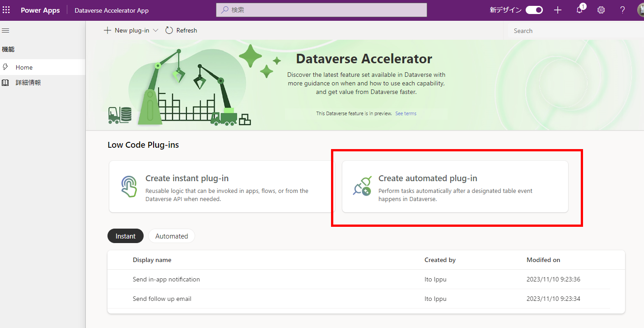Open the Microsoft 365 app launcher

tap(6, 9)
